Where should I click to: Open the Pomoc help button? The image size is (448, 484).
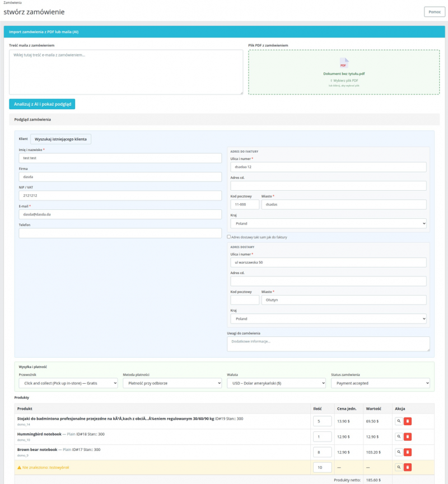point(435,12)
